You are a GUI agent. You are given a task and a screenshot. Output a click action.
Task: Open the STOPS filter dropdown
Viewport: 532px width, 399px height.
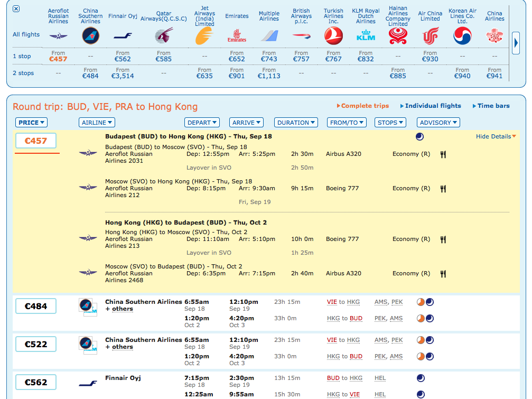click(x=390, y=123)
